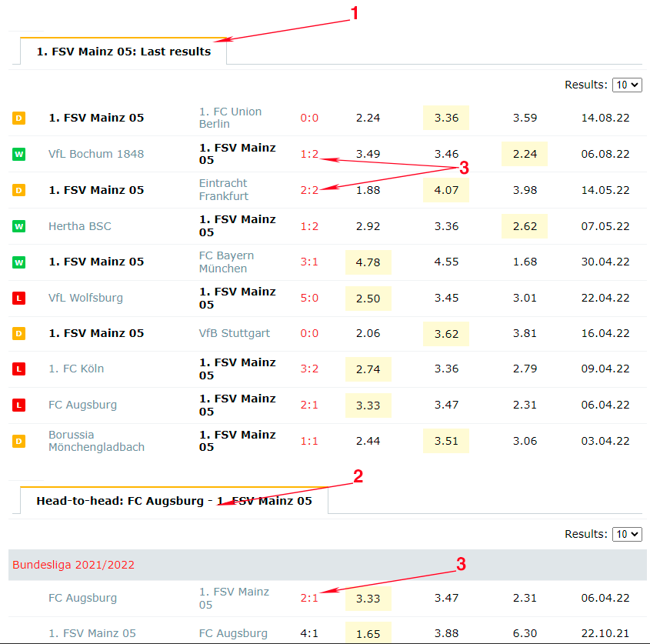Viewport: 650px width, 644px height.
Task: Click the draw badge beside Borussia Mönchengladbach
Action: [x=18, y=442]
